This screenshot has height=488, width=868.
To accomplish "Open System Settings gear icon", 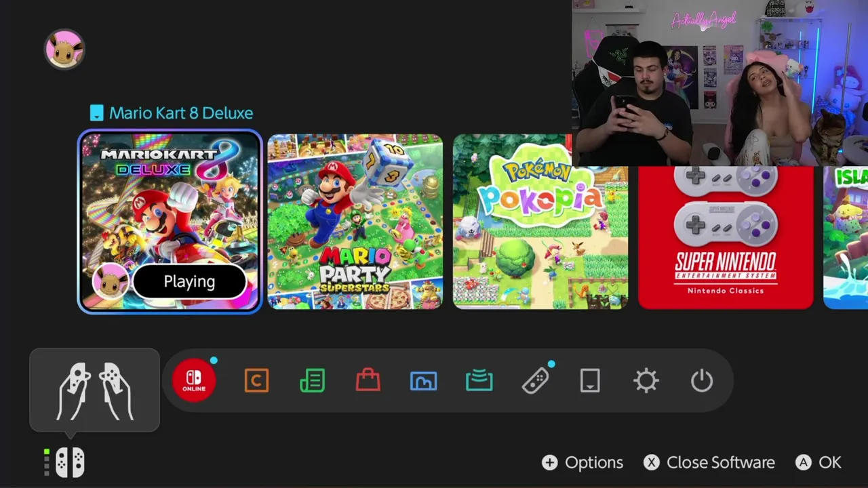I will [646, 381].
